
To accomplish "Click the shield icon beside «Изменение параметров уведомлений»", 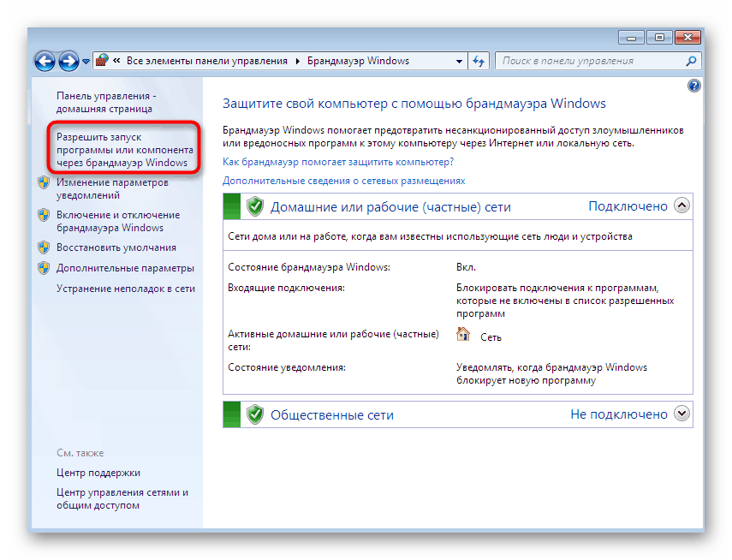I will 43,182.
